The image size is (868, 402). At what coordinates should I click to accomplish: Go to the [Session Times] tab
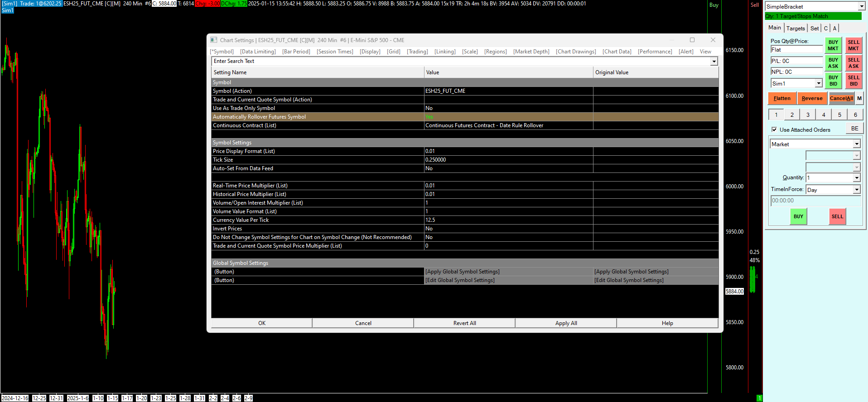[x=335, y=52]
